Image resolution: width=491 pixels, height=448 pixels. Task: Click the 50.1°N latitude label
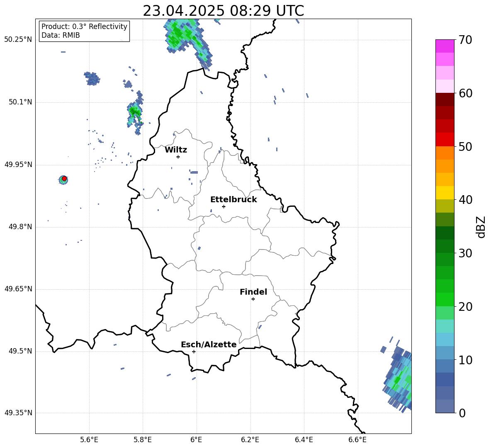click(x=20, y=102)
